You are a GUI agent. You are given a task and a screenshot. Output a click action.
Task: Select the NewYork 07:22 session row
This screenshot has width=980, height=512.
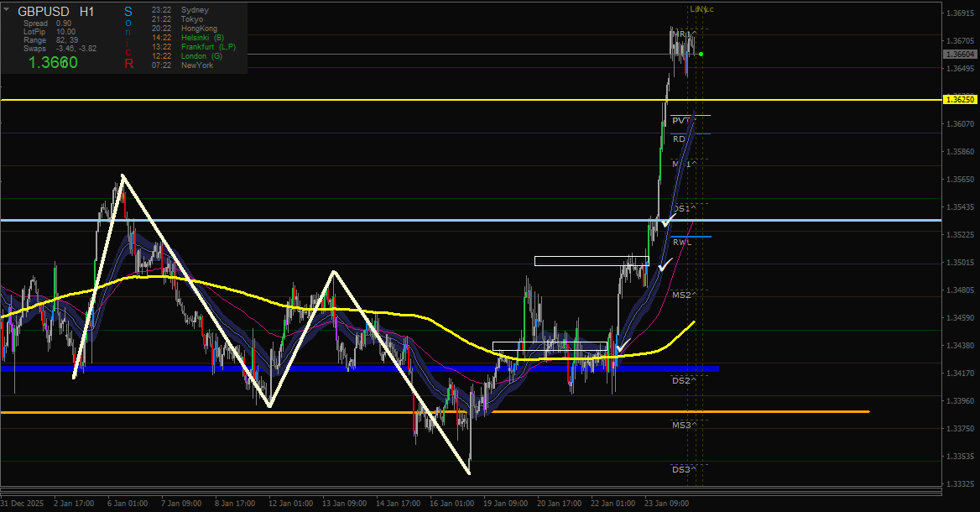(x=183, y=65)
